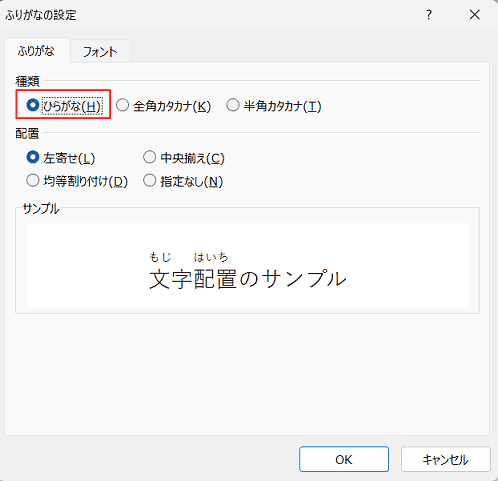Open the help question mark icon

(x=429, y=15)
